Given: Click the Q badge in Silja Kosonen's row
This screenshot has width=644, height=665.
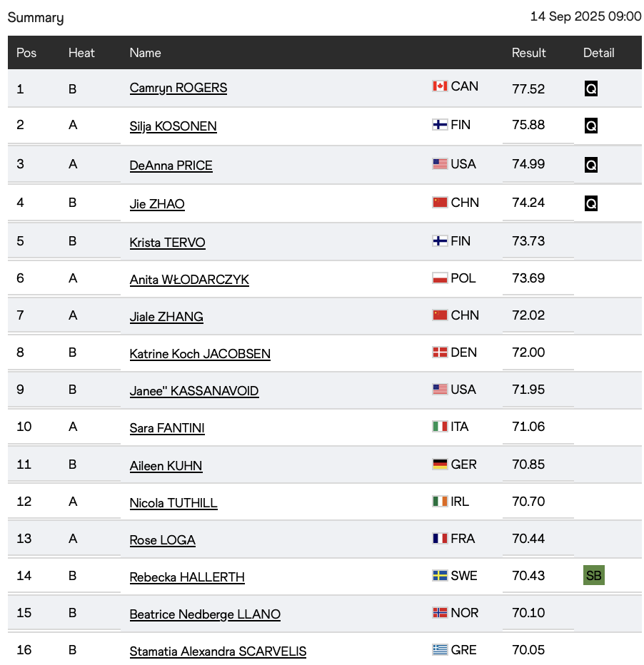Looking at the screenshot, I should click(590, 126).
